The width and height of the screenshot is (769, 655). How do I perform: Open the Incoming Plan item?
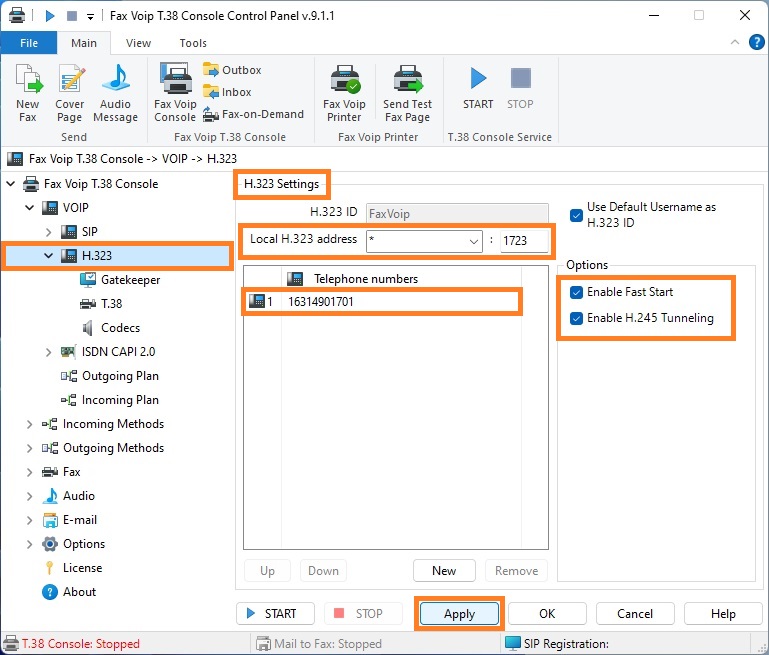(120, 400)
